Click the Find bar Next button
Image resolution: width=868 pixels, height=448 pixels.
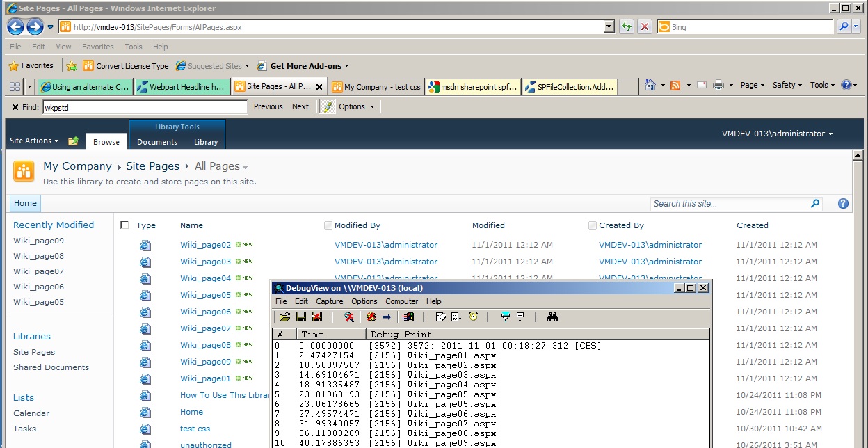(300, 106)
